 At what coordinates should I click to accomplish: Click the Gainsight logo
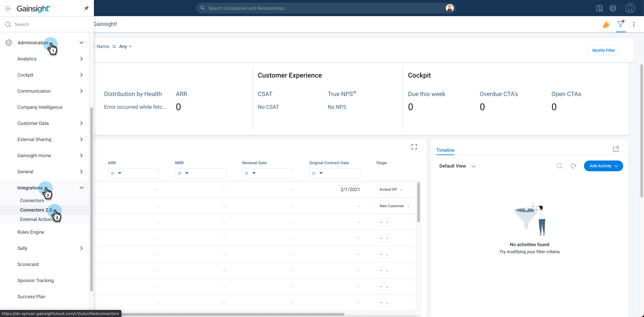click(33, 9)
